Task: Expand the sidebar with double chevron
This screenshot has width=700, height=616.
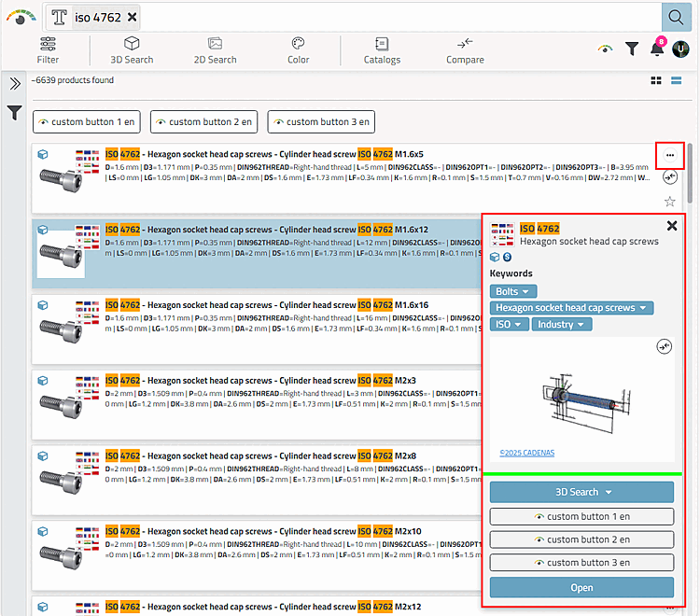Action: pyautogui.click(x=15, y=83)
